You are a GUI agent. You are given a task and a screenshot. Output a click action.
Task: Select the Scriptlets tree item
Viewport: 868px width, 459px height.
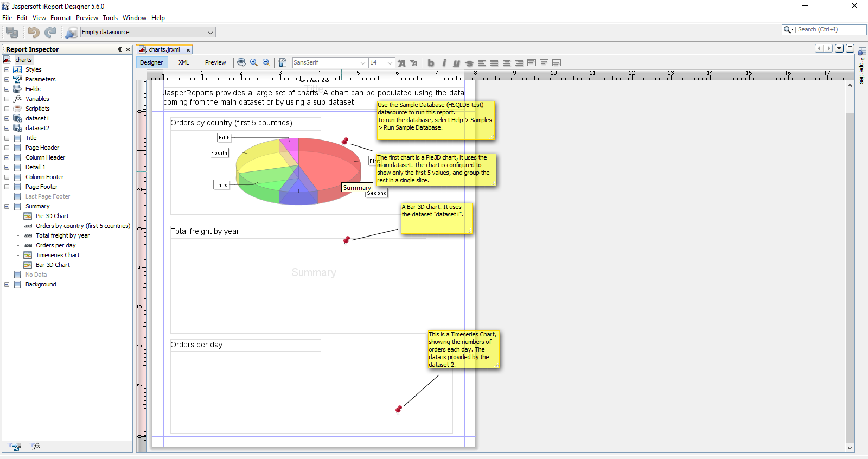(x=37, y=109)
